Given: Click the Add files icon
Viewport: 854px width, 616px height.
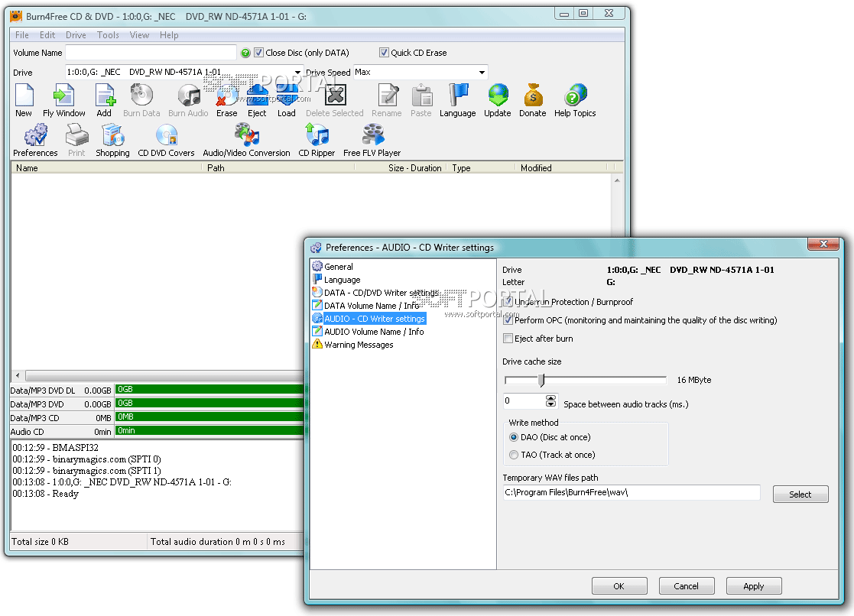Looking at the screenshot, I should click(104, 96).
